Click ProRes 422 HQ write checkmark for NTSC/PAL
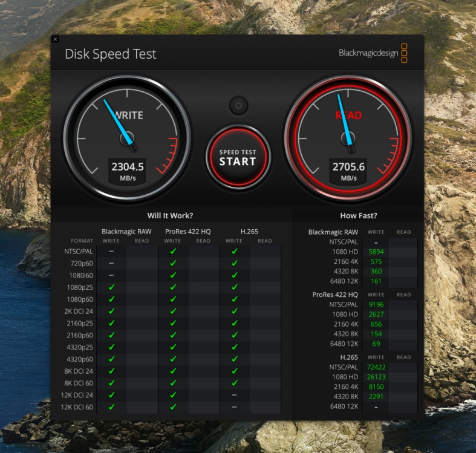Image resolution: width=476 pixels, height=453 pixels. [x=173, y=251]
